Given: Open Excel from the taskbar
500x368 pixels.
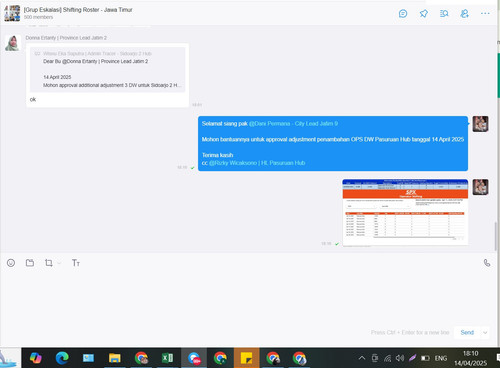Looking at the screenshot, I should 167,358.
